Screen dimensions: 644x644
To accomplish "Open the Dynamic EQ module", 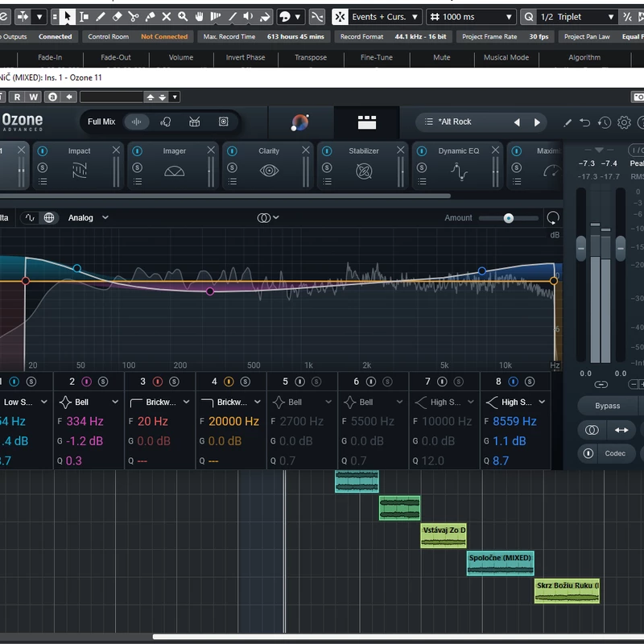I will 459,171.
